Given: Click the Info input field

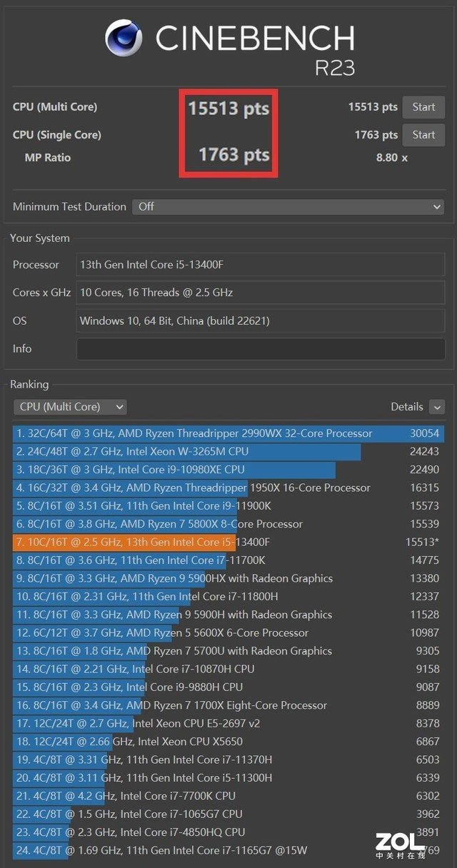Looking at the screenshot, I should tap(260, 348).
